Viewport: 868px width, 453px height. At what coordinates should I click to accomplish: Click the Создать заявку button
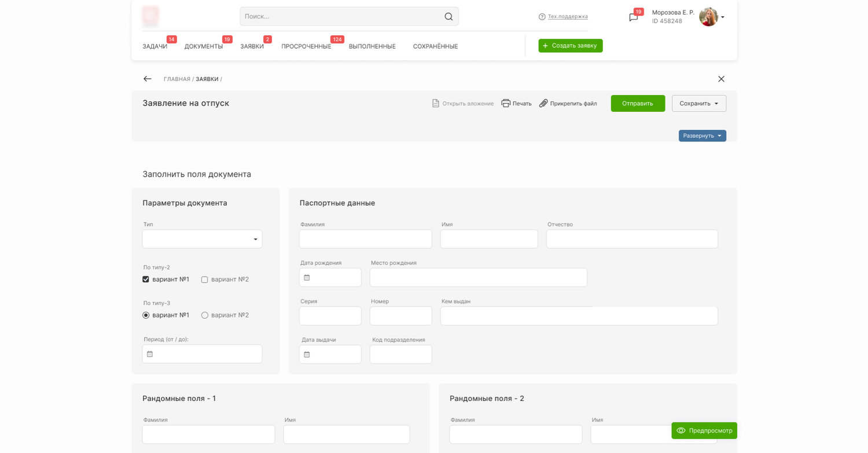[x=571, y=46]
